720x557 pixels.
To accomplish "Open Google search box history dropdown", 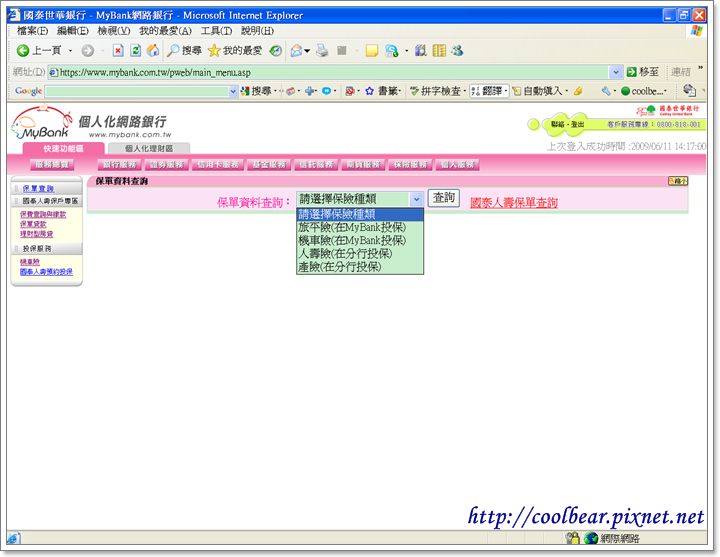I will (233, 91).
